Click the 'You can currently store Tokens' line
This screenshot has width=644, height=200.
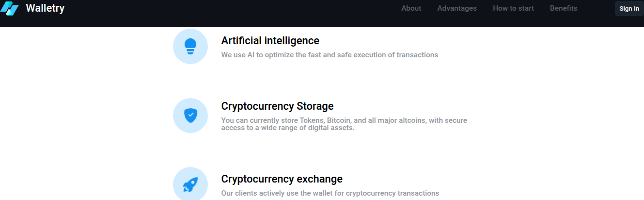coord(344,120)
